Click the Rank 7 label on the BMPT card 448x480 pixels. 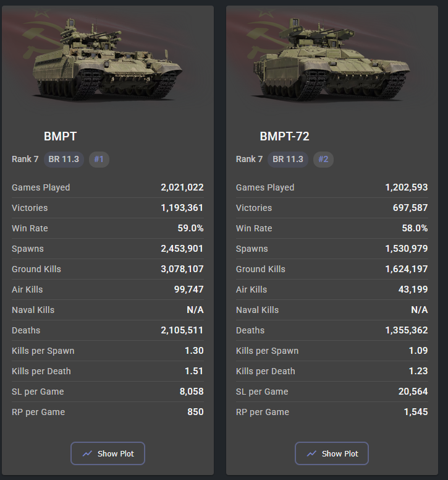click(x=25, y=159)
